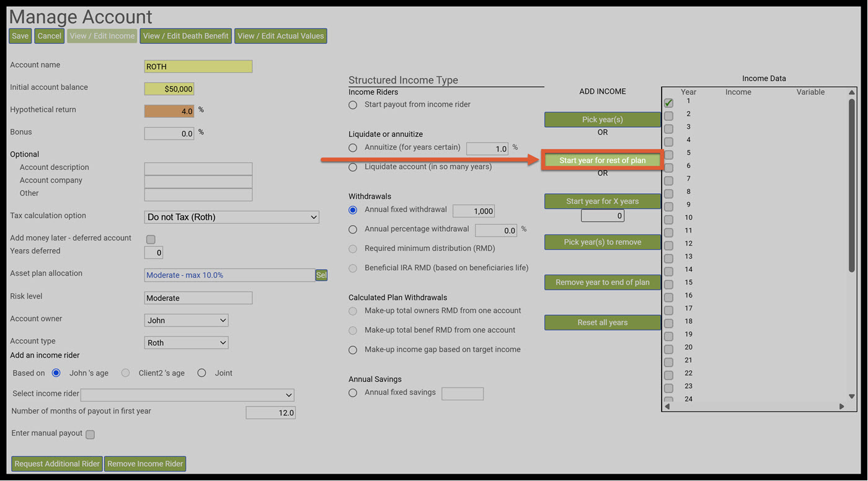Click the Hypothetical return input field
This screenshot has width=868, height=481.
169,111
